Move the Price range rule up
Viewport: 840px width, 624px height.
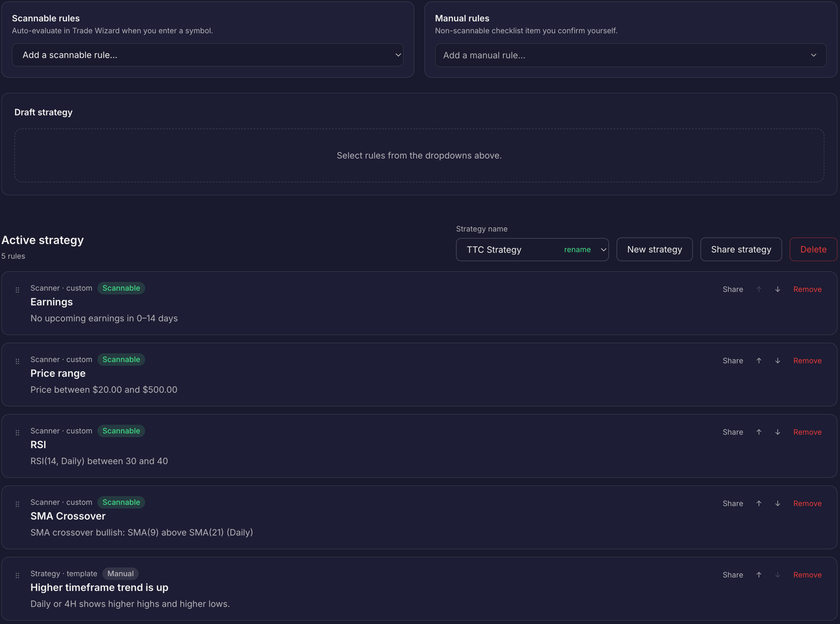(x=759, y=361)
